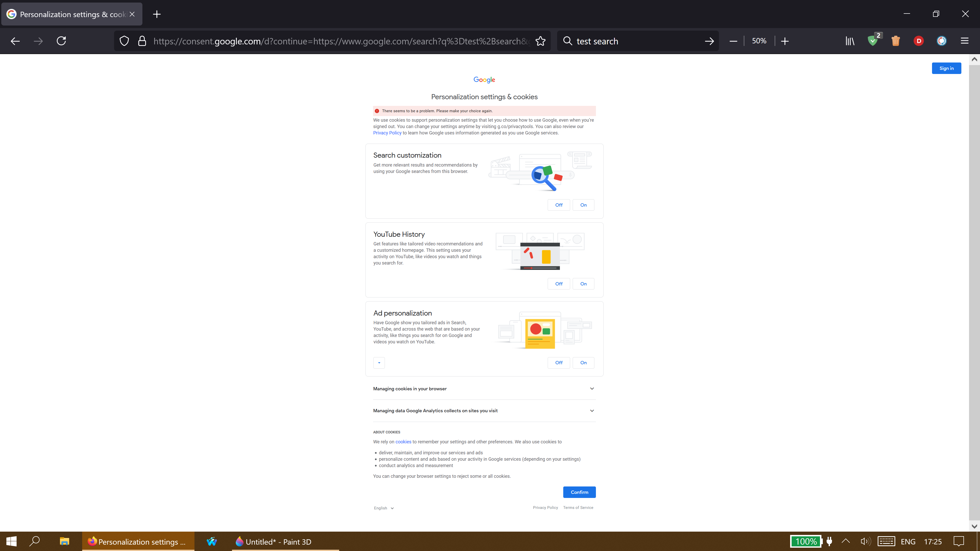Close the Personalization settings tab
Image resolution: width=980 pixels, height=551 pixels.
[x=132, y=15]
